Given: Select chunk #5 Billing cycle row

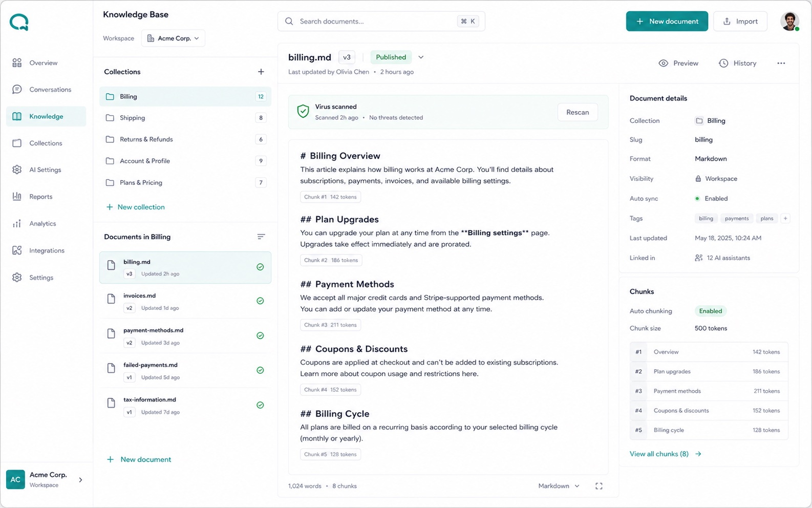Looking at the screenshot, I should coord(709,430).
